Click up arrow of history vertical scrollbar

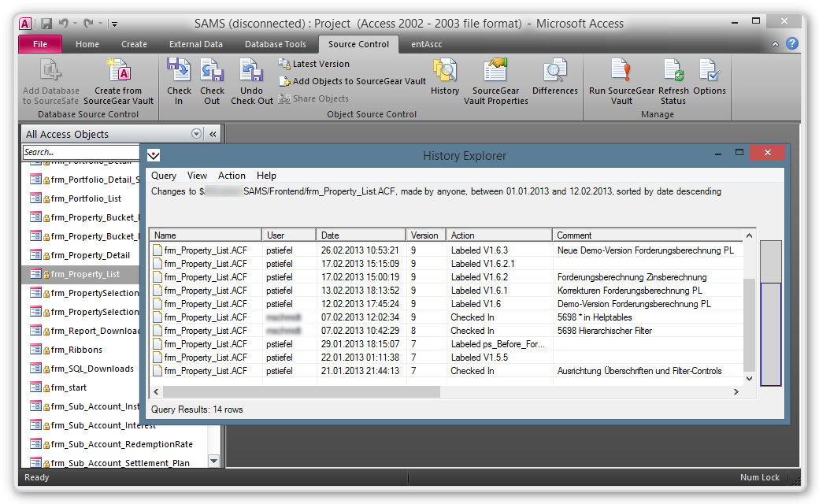[x=749, y=235]
